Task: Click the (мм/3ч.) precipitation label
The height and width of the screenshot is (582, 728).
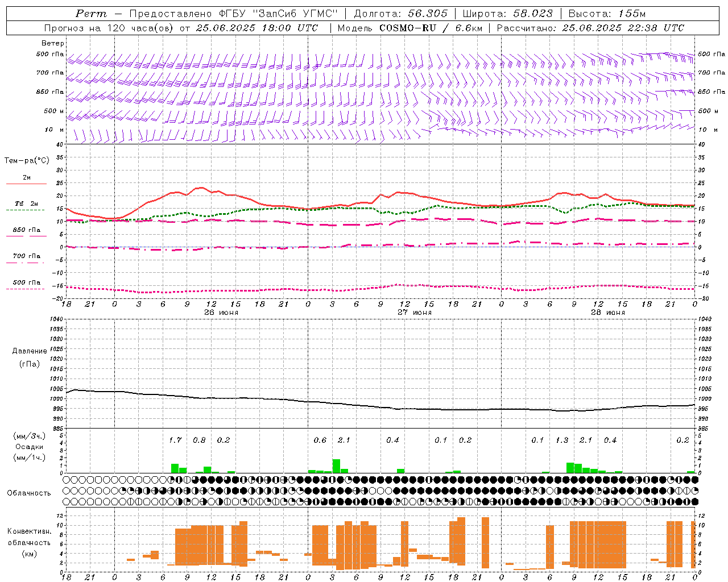Action: 29,436
